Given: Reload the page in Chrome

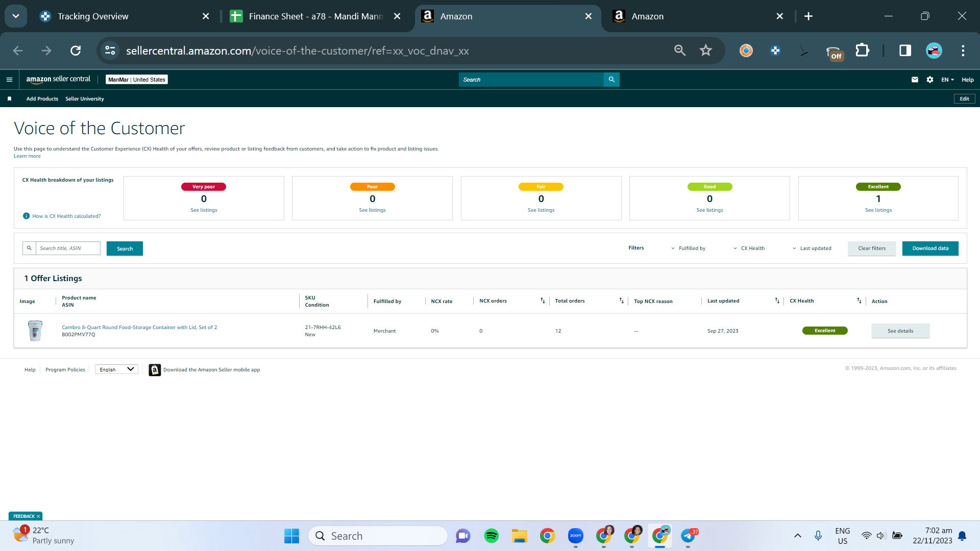Looking at the screenshot, I should 76,51.
